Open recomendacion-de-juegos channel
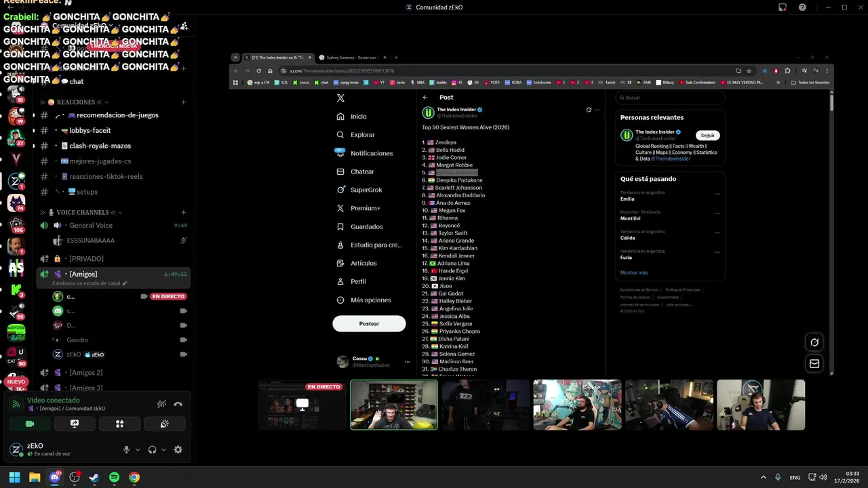Viewport: 868px width, 488px height. (113, 115)
